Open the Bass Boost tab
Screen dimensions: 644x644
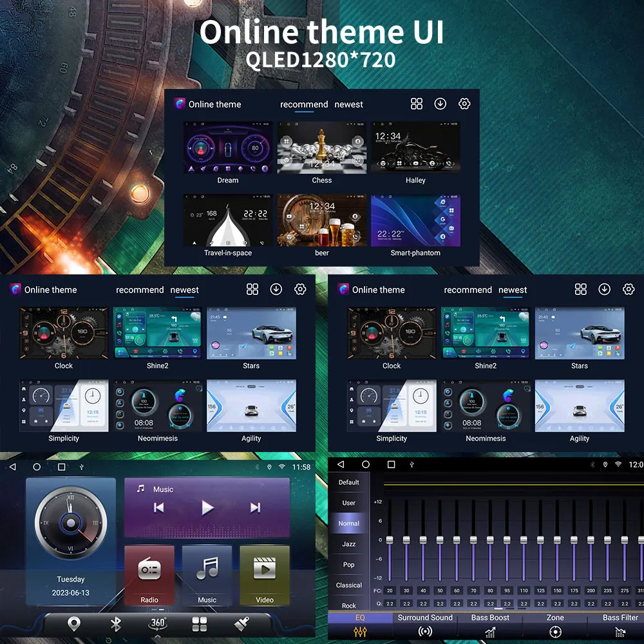tap(490, 625)
